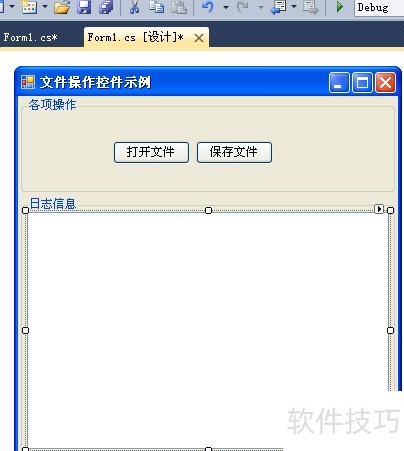Click the Redo arrow icon
The image size is (404, 451).
[243, 7]
